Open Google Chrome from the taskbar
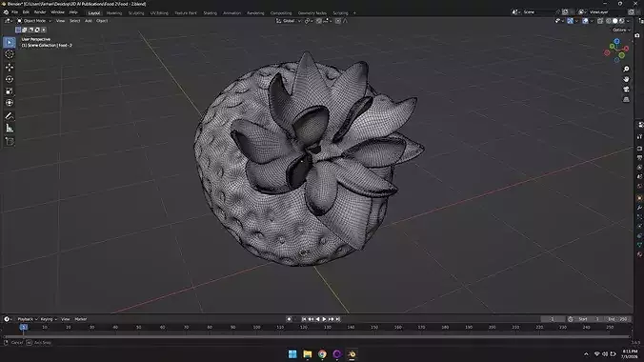This screenshot has height=362, width=644. (322, 353)
